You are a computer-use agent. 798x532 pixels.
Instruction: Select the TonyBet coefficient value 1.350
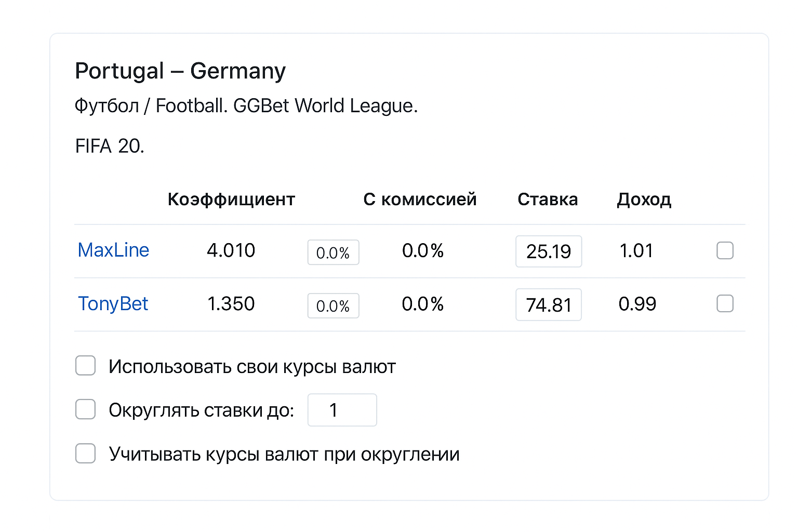[x=231, y=304]
